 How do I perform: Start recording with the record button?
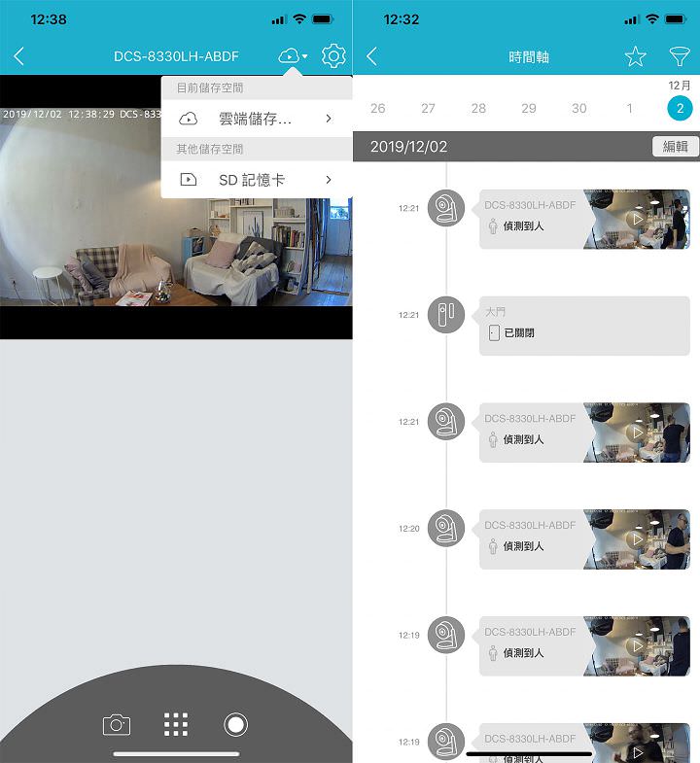[x=235, y=724]
